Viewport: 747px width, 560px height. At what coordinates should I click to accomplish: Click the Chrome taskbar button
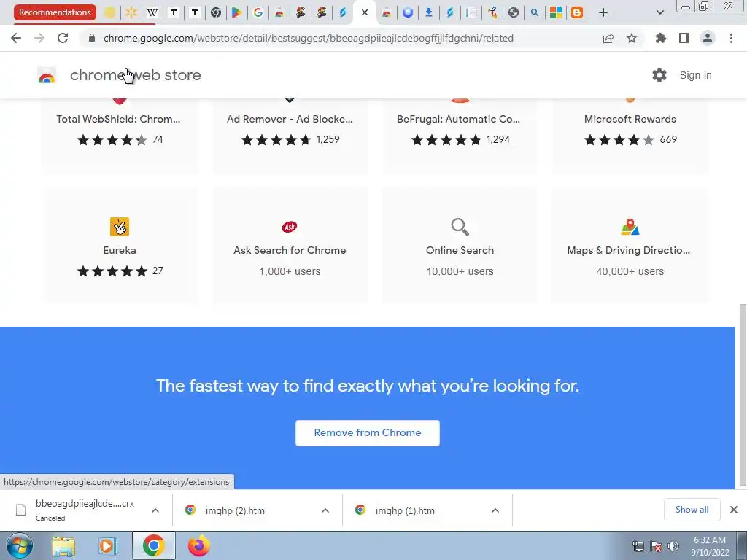coord(153,546)
